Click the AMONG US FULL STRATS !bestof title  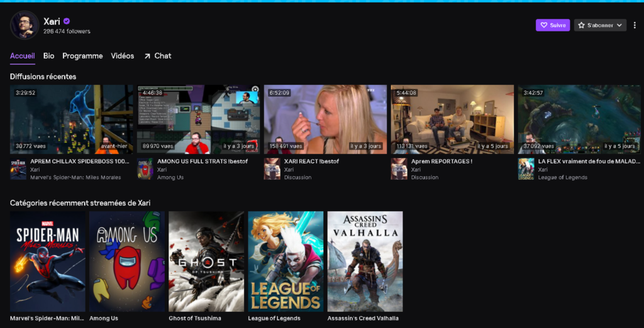tap(203, 161)
